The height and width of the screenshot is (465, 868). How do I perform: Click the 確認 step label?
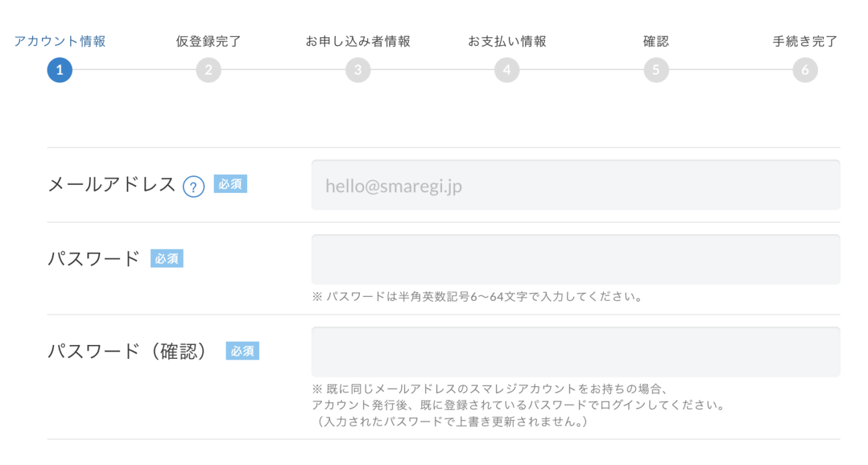[656, 41]
